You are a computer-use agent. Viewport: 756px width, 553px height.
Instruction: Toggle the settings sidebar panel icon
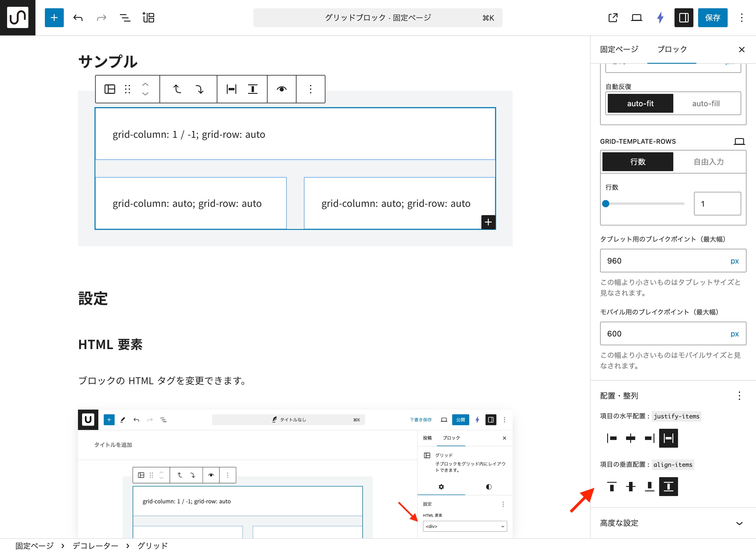pos(683,18)
